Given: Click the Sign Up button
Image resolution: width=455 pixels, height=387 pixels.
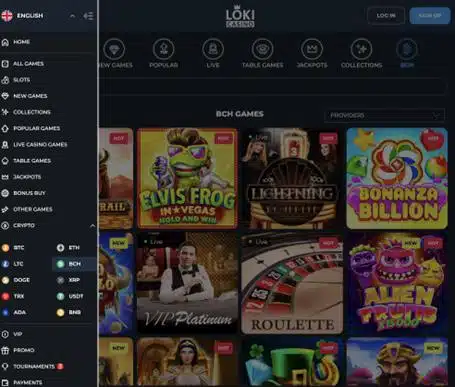Looking at the screenshot, I should (430, 15).
